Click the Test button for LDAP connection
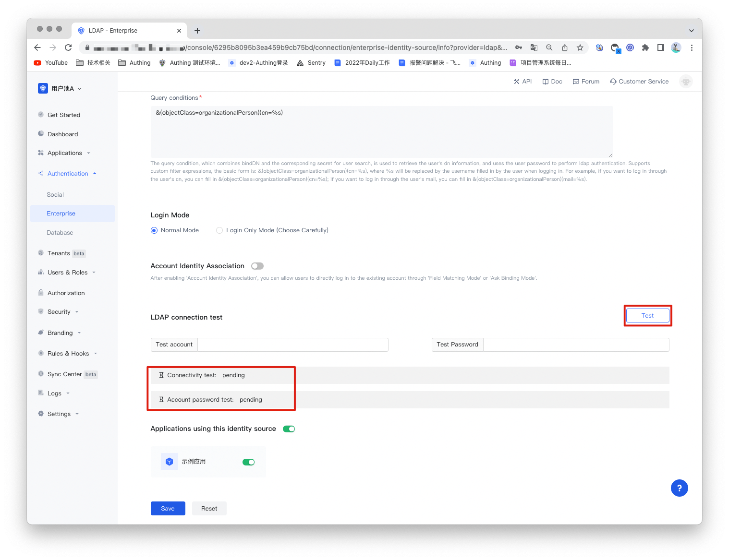The width and height of the screenshot is (729, 560). pyautogui.click(x=647, y=316)
